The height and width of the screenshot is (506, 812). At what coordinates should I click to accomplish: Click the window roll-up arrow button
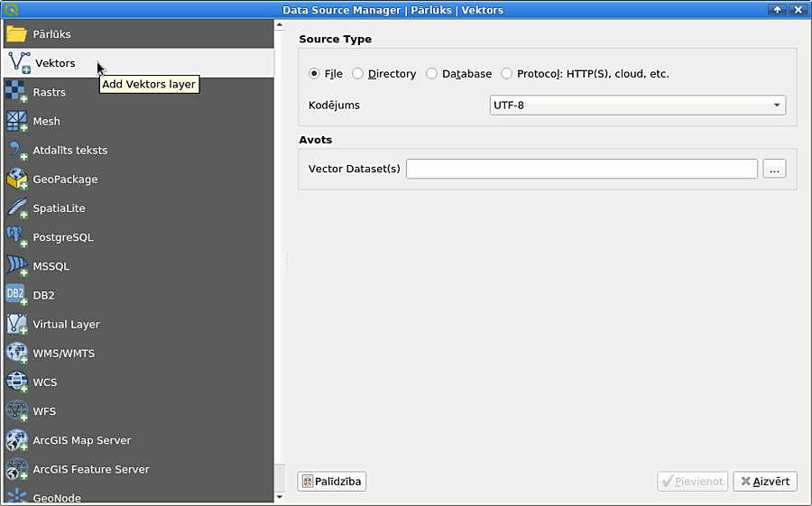tap(777, 9)
